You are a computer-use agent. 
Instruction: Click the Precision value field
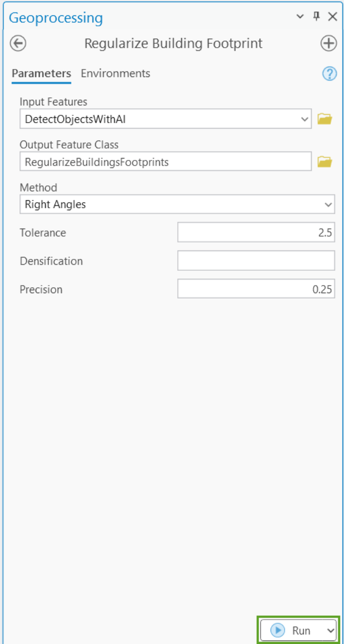[x=256, y=289]
